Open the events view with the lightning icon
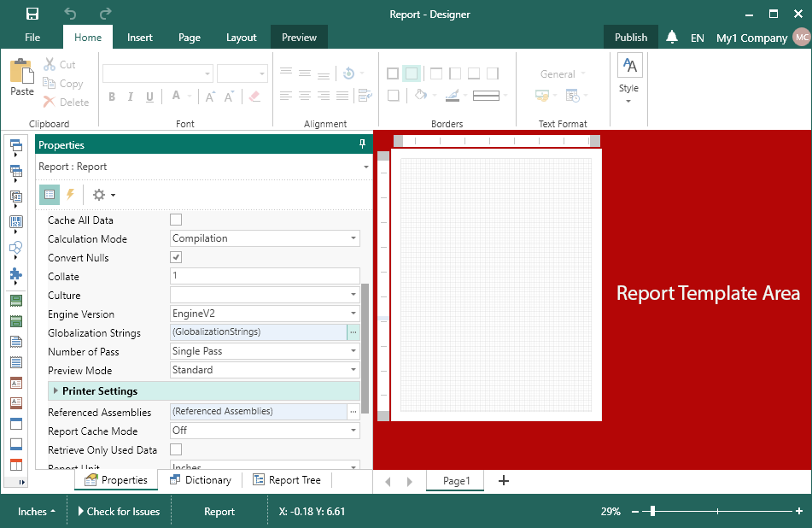The image size is (812, 528). [x=70, y=194]
